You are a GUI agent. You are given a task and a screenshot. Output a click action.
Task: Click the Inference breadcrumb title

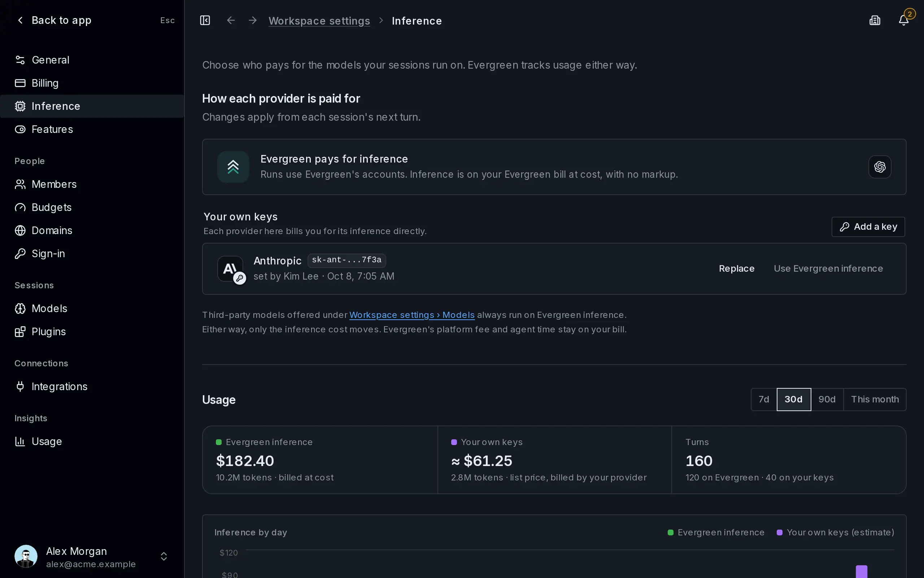[x=417, y=21]
